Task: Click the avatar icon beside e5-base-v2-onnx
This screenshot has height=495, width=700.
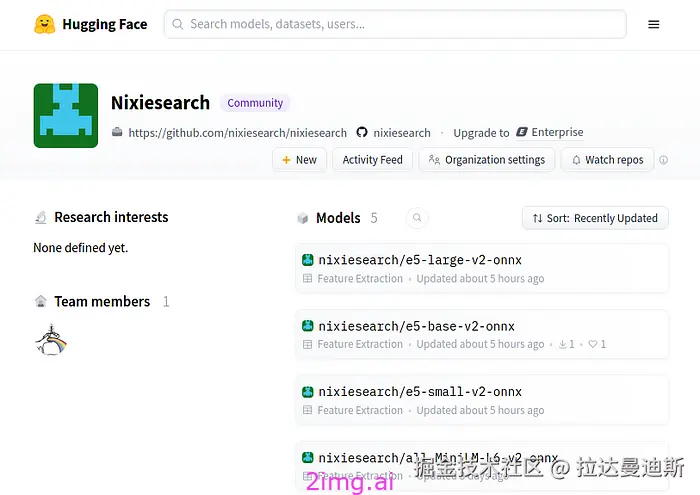Action: tap(308, 326)
